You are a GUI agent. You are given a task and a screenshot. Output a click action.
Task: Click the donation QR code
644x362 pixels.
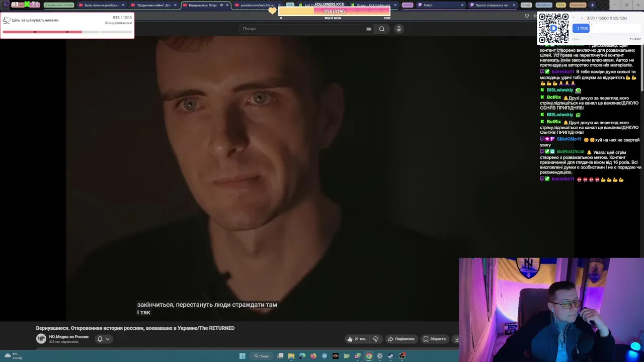click(x=553, y=29)
